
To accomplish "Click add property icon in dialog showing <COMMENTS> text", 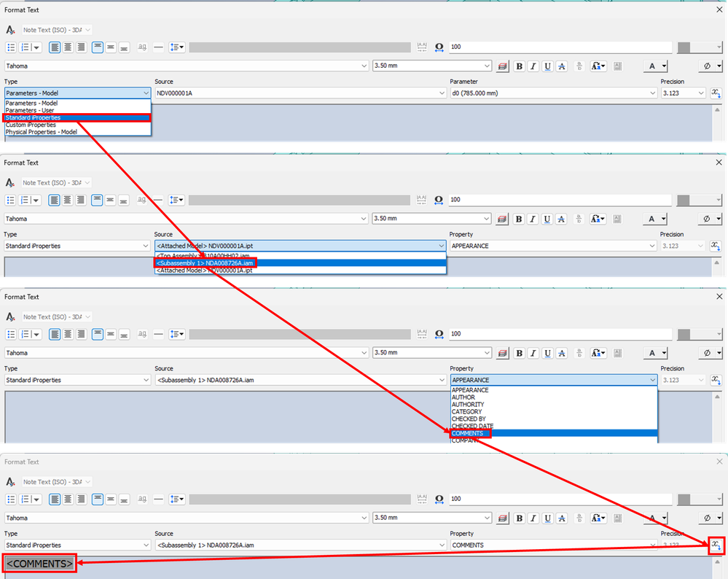I will click(716, 545).
